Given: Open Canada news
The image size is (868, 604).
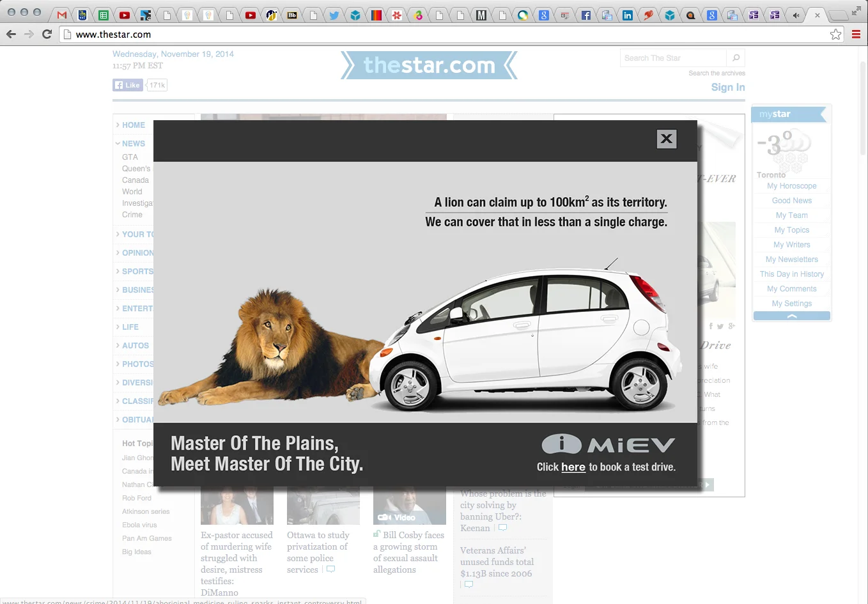Looking at the screenshot, I should coord(136,180).
